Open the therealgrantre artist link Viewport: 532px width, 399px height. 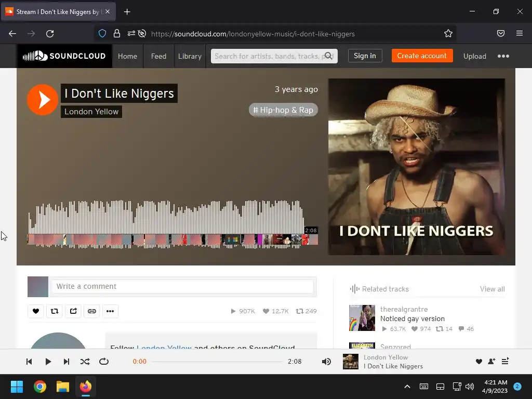[x=404, y=310]
